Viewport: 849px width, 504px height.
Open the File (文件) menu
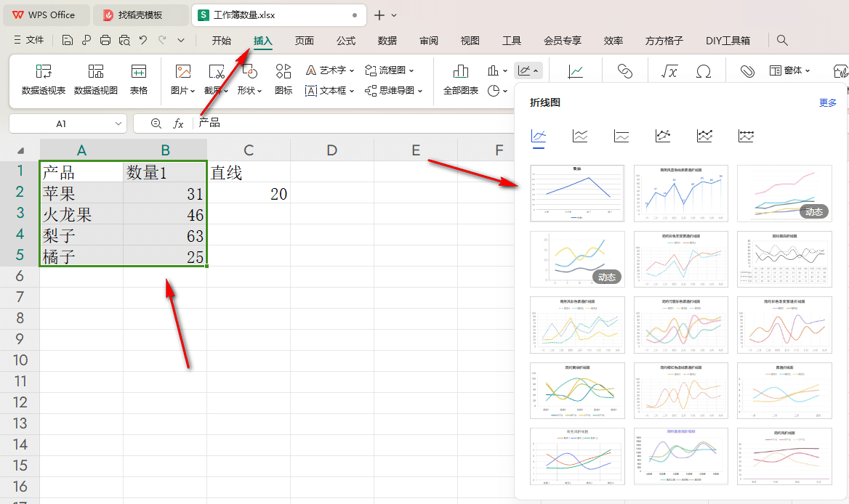click(28, 40)
